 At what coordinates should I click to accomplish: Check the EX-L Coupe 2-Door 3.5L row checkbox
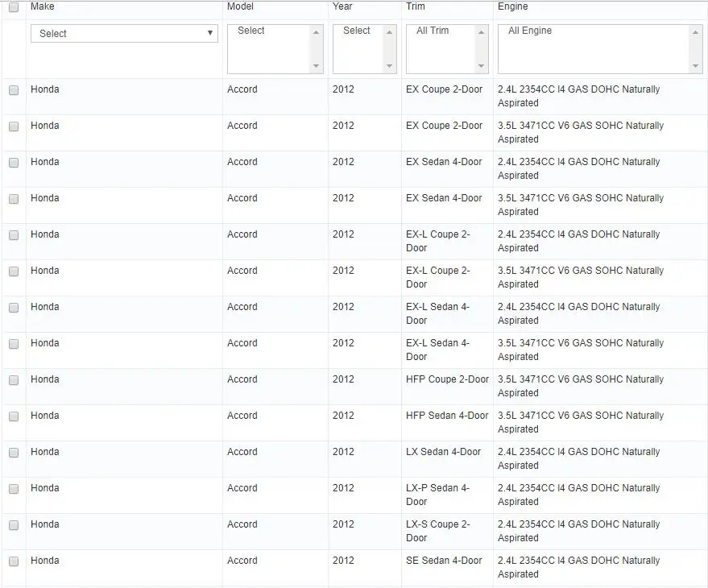(14, 271)
